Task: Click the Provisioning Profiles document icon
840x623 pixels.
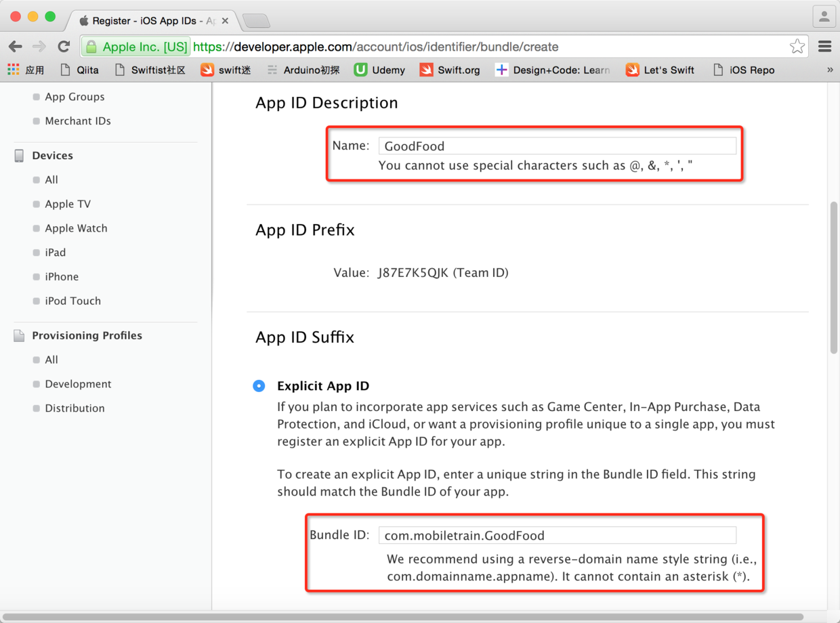Action: (19, 336)
